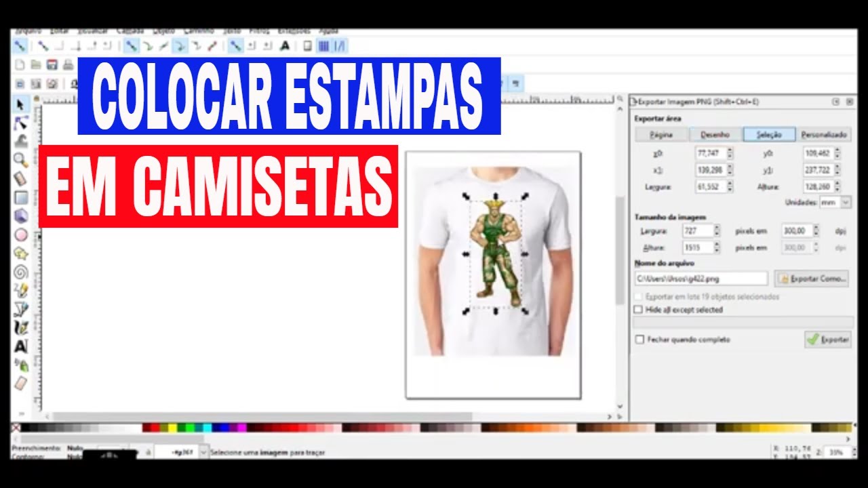Check 'Fechar quando completo' box
The width and height of the screenshot is (868, 488).
(x=639, y=340)
